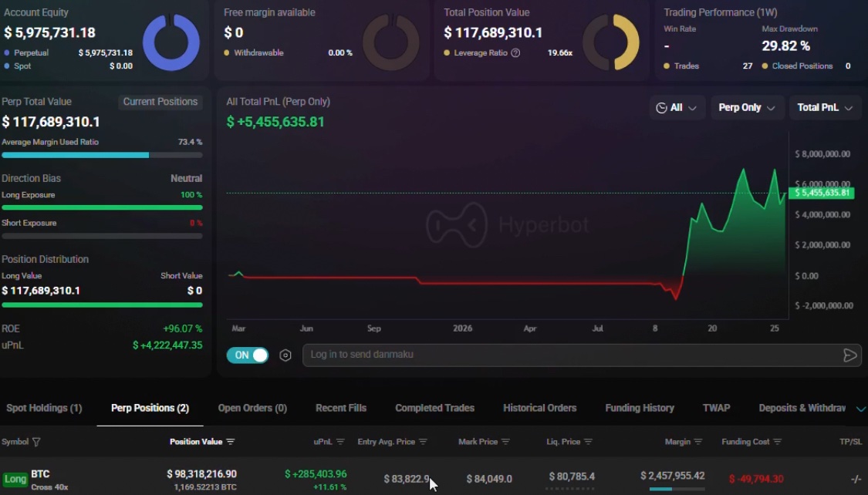The image size is (868, 495).
Task: Sort by Position Value column icon
Action: click(x=230, y=442)
